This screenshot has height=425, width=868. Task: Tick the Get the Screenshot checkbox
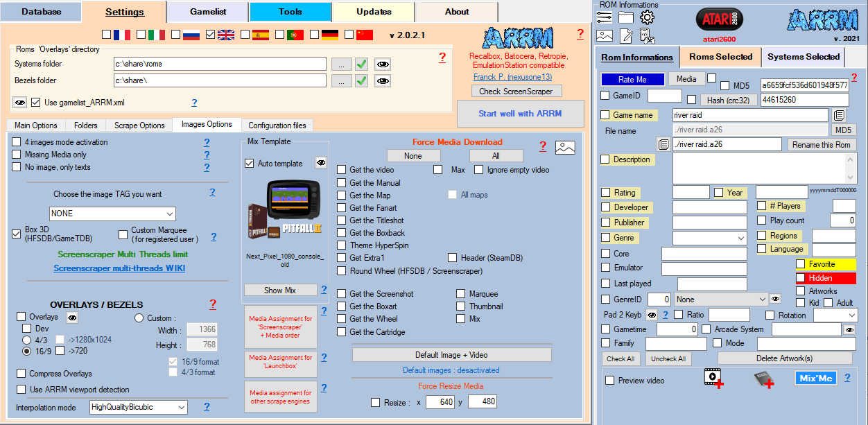click(342, 294)
